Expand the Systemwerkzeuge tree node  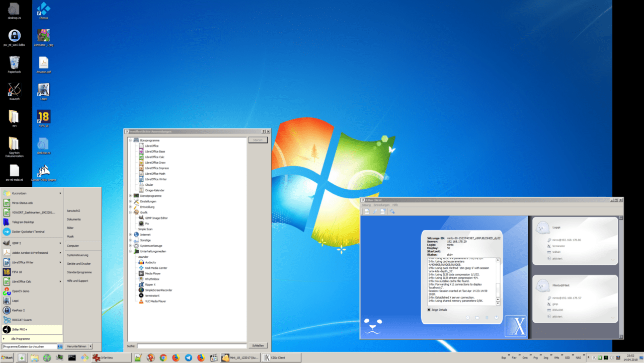click(x=130, y=245)
